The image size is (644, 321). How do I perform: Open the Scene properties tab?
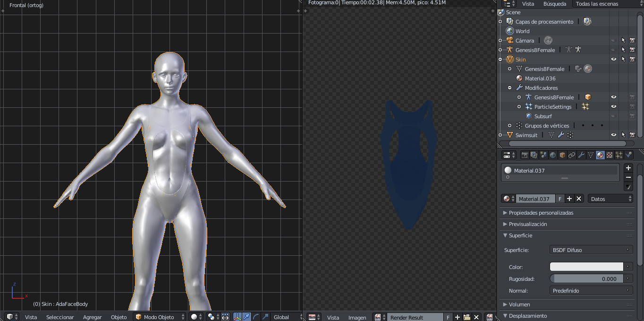coord(543,155)
